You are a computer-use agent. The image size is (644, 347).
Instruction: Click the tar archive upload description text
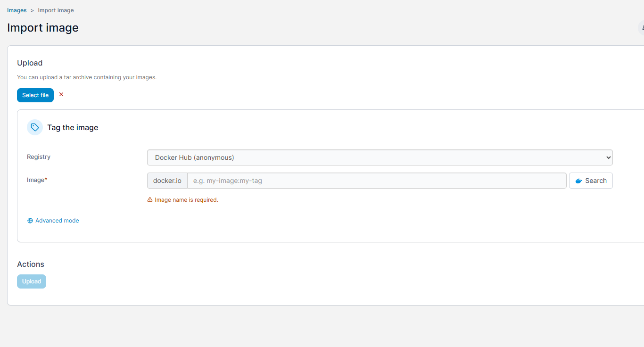(x=87, y=77)
